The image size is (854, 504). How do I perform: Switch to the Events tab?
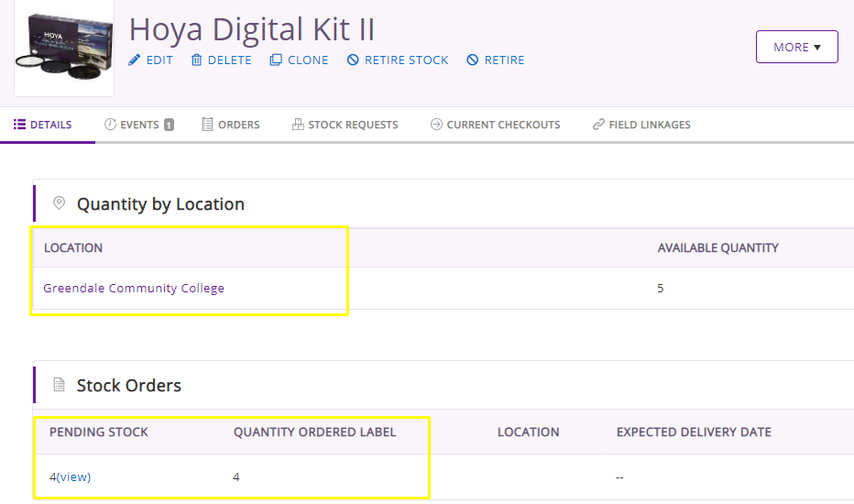(x=138, y=125)
